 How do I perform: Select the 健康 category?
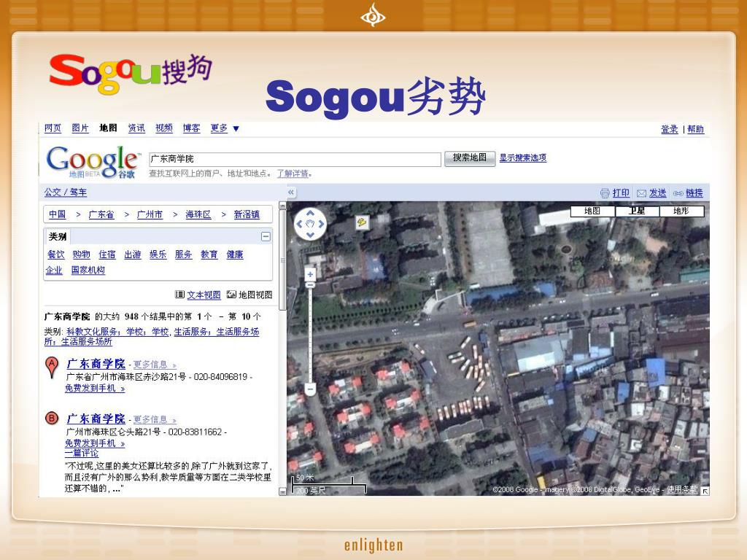click(235, 254)
